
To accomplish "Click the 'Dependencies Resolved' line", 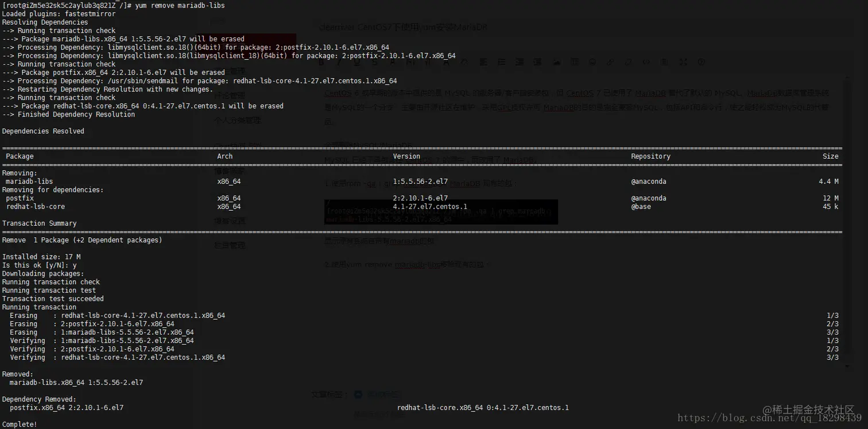I will click(x=43, y=131).
